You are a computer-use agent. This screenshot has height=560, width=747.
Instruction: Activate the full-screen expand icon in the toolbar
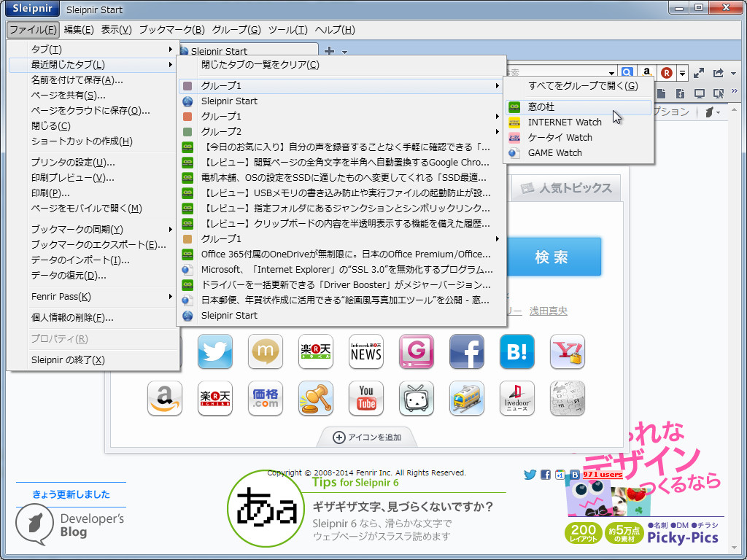click(x=698, y=72)
